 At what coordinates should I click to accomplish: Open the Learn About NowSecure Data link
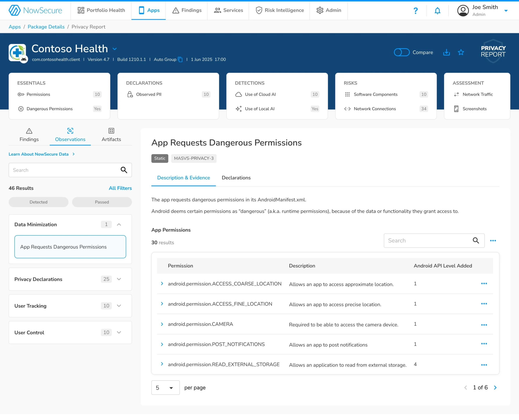coord(39,154)
